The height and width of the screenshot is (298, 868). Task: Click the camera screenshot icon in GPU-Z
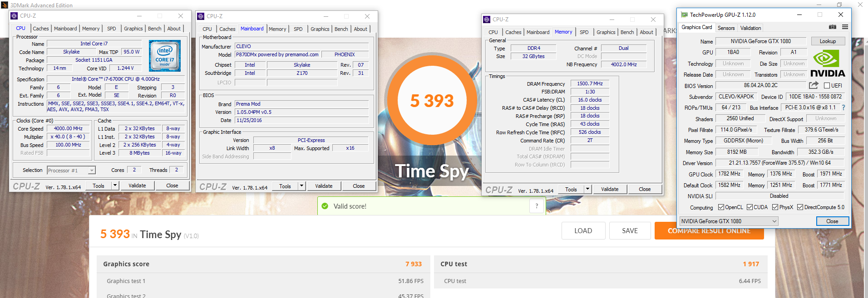(x=832, y=27)
